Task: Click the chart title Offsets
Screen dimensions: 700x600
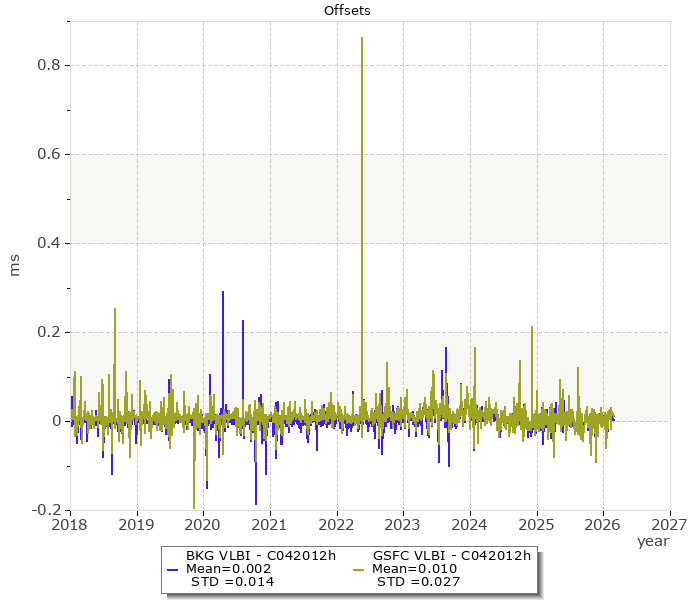Action: (349, 11)
